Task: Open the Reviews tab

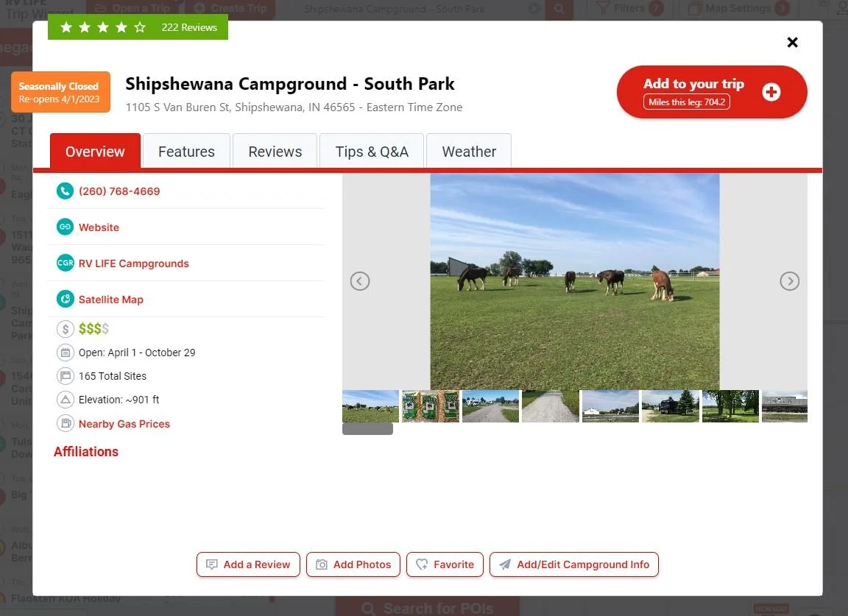Action: click(x=275, y=152)
